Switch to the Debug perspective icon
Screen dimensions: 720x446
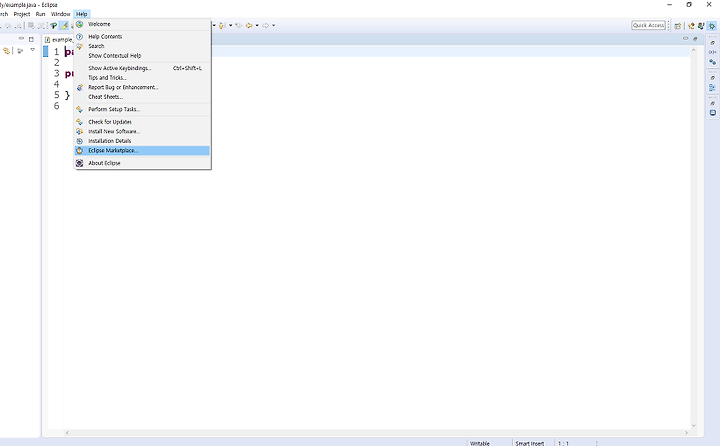click(x=712, y=26)
